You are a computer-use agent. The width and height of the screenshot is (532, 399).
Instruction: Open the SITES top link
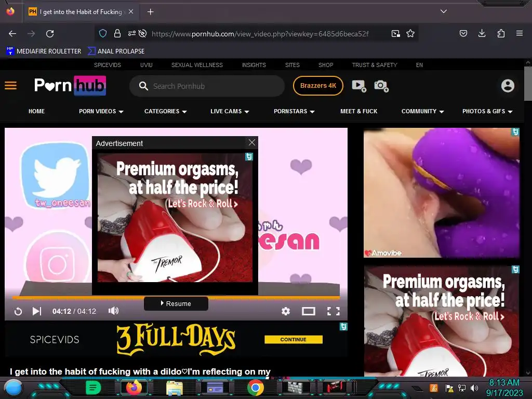[x=292, y=65]
